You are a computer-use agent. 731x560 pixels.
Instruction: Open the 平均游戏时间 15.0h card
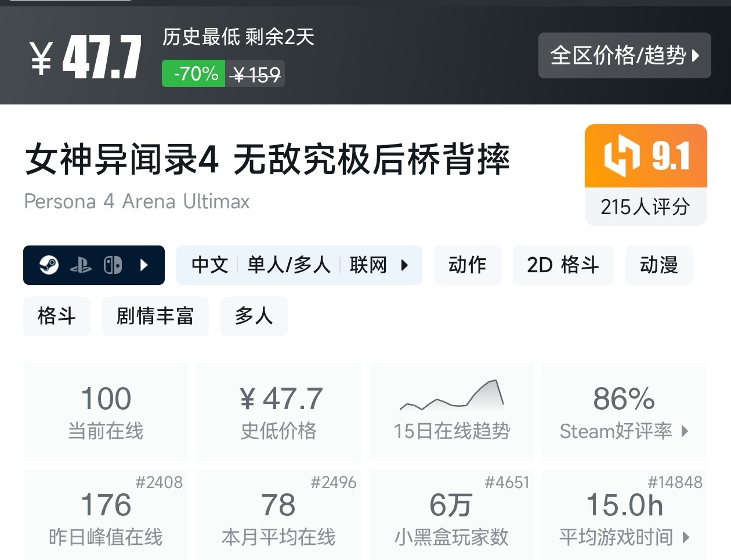point(624,515)
